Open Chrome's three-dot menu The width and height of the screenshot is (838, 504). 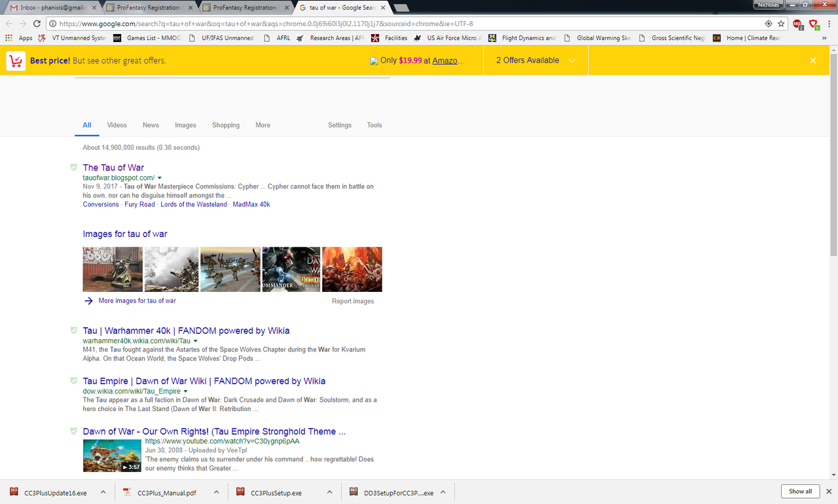pos(829,24)
